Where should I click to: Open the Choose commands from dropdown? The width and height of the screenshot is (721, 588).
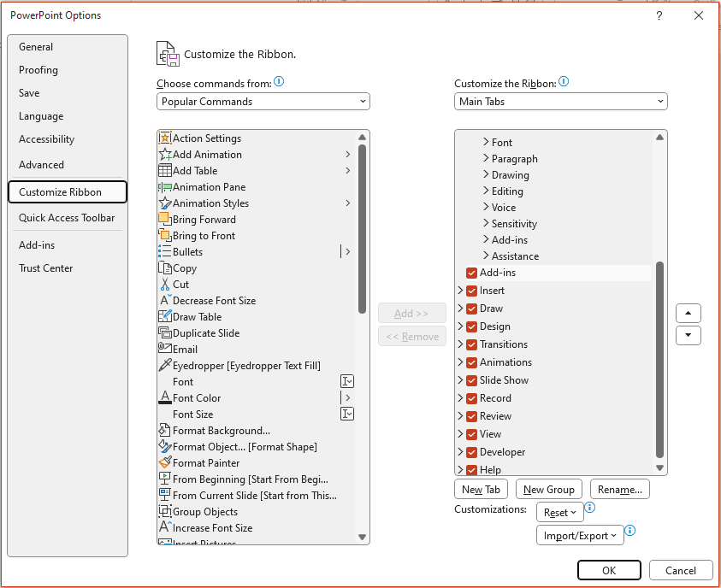click(x=263, y=102)
